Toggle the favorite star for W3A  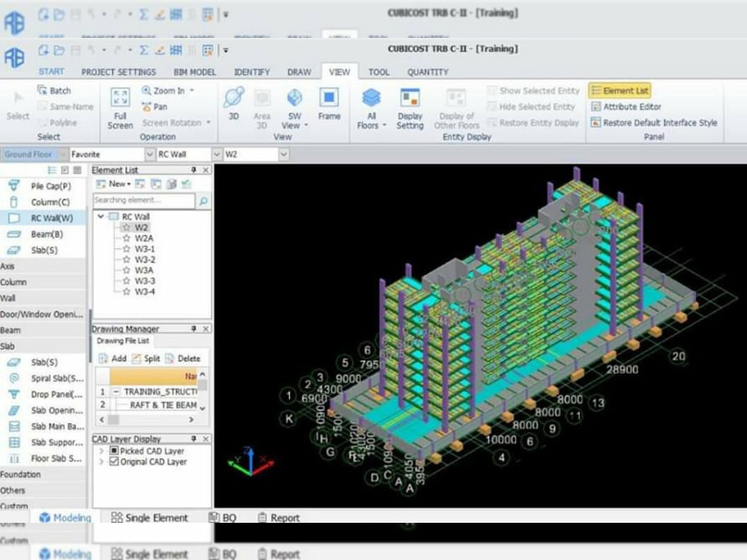pyautogui.click(x=126, y=271)
